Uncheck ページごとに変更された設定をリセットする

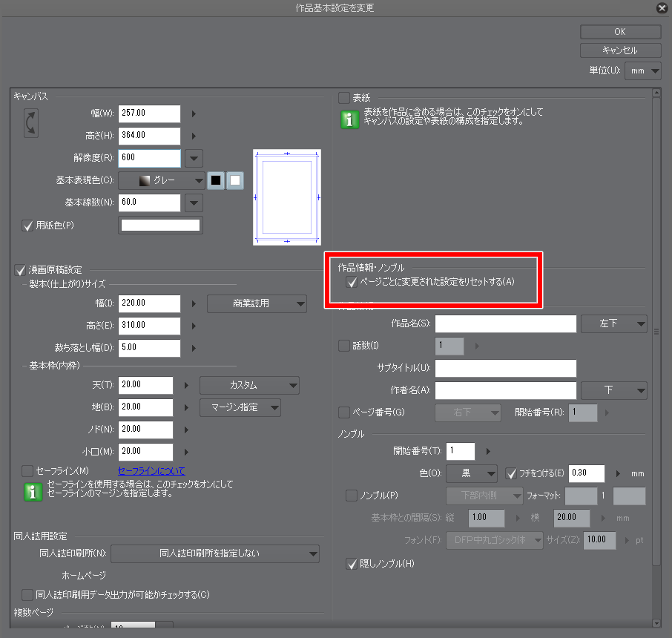click(x=352, y=282)
